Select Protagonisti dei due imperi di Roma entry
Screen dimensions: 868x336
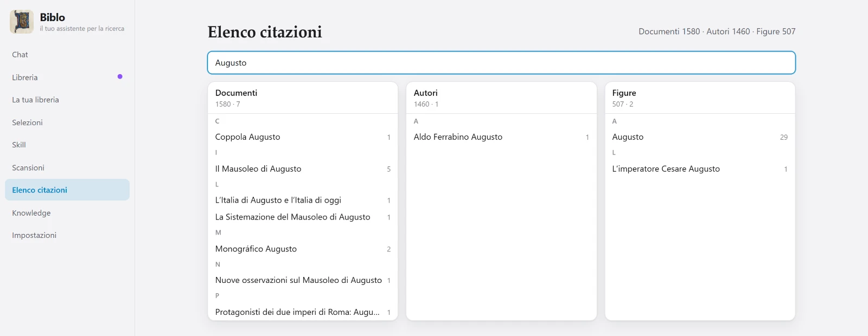[303, 312]
